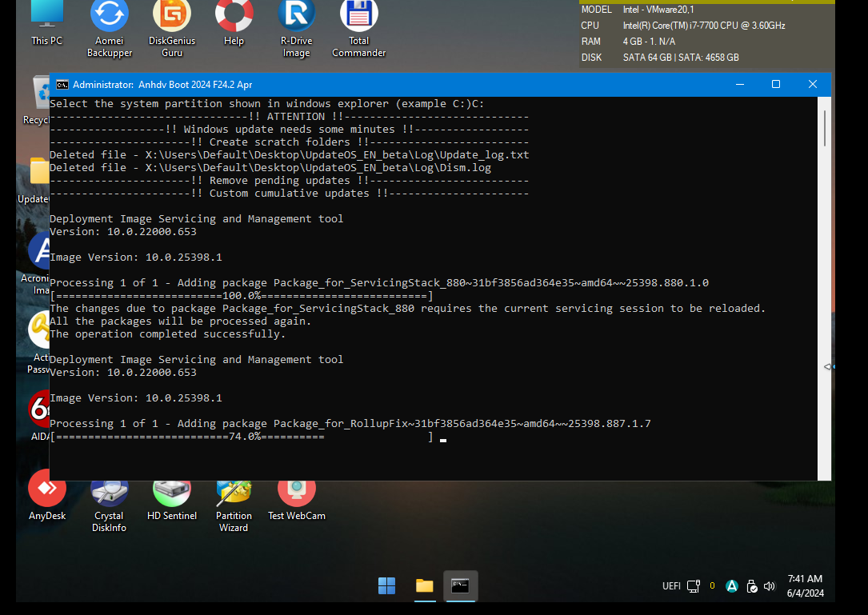868x615 pixels.
Task: Open DiskGenius Guru shortcut
Action: (172, 28)
